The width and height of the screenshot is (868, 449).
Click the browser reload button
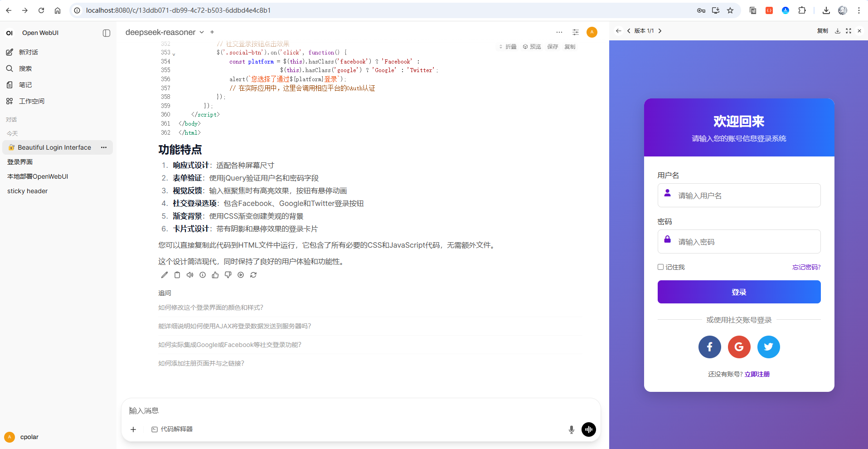click(41, 10)
